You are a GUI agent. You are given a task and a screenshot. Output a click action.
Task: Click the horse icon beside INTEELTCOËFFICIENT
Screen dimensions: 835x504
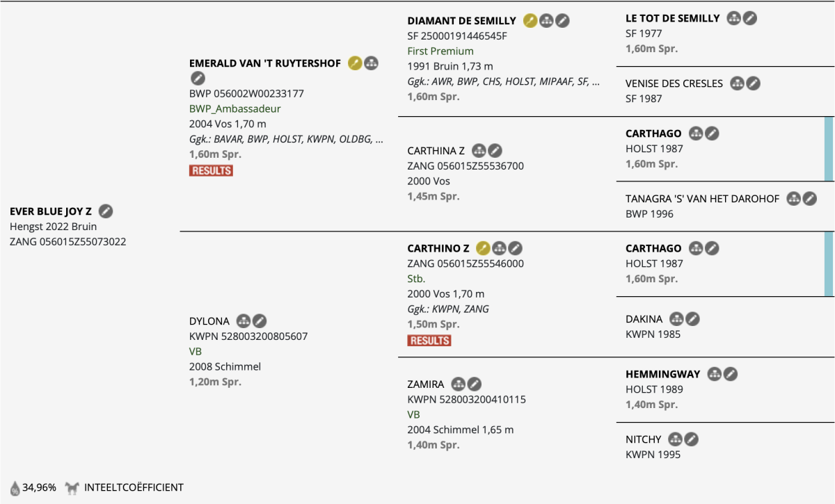[72, 487]
